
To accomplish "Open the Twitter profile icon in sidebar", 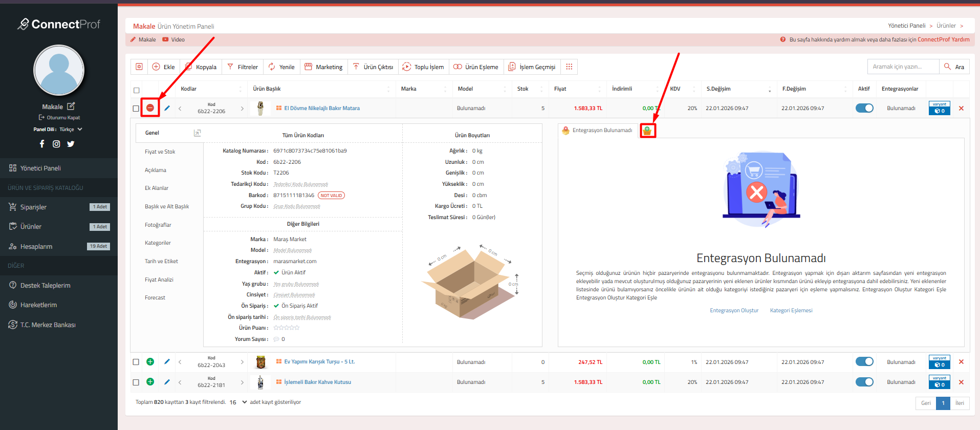I will (71, 144).
